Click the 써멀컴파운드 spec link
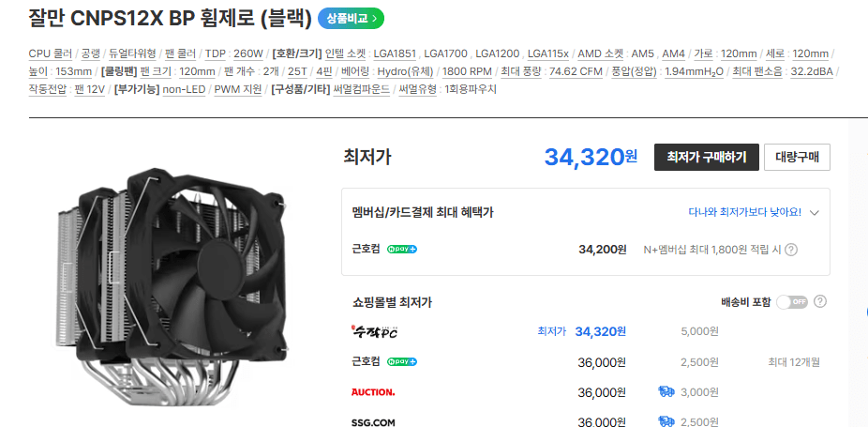 (362, 89)
